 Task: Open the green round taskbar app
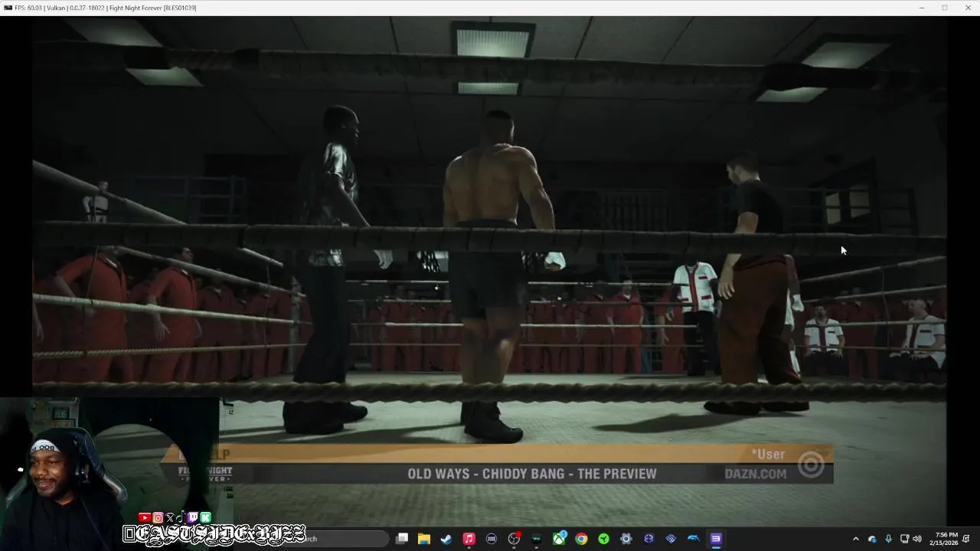[604, 539]
